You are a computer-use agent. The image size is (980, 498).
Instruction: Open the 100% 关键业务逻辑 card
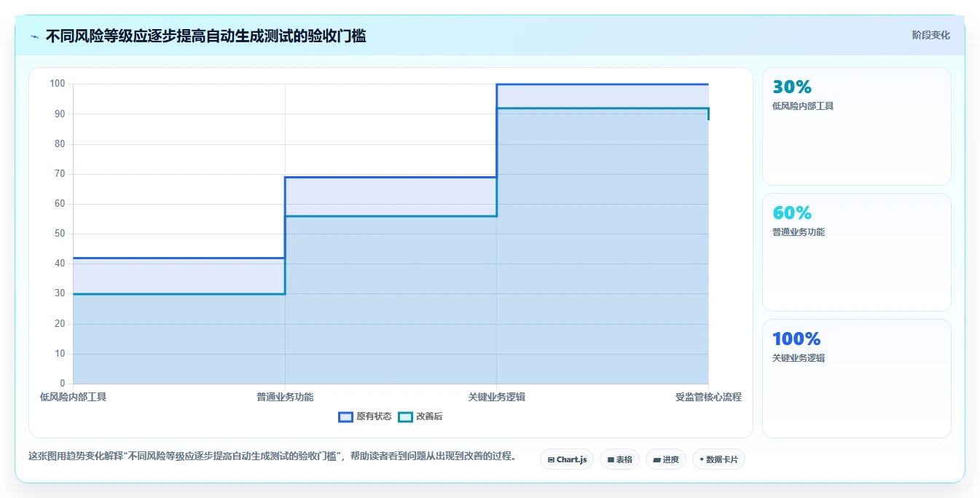click(x=856, y=378)
